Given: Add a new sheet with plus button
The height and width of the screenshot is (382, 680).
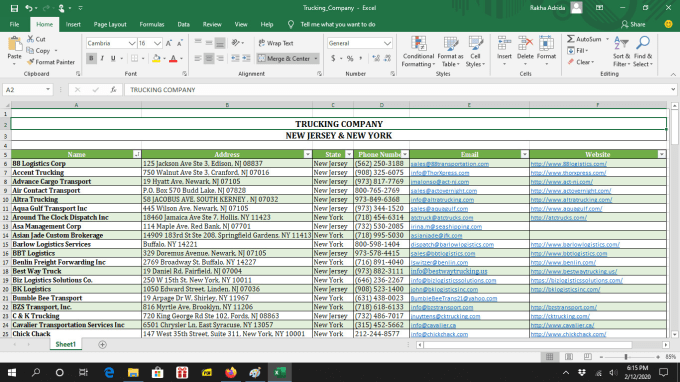Looking at the screenshot, I should [102, 344].
